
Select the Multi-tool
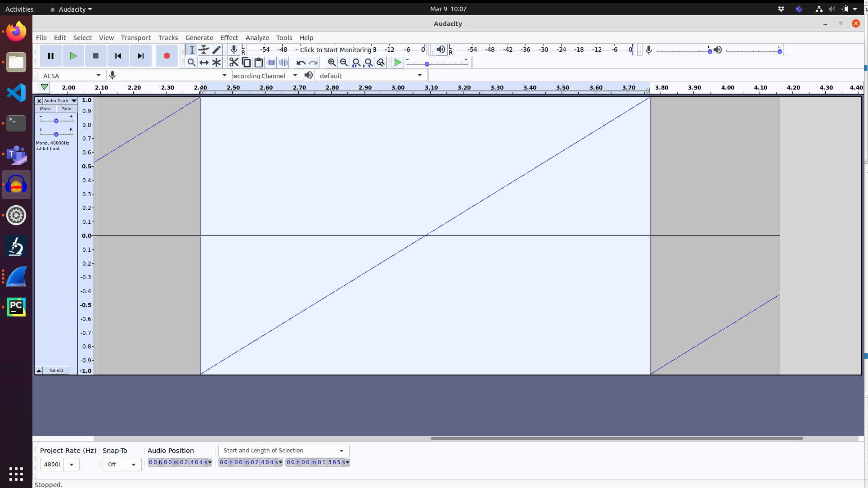coord(216,63)
